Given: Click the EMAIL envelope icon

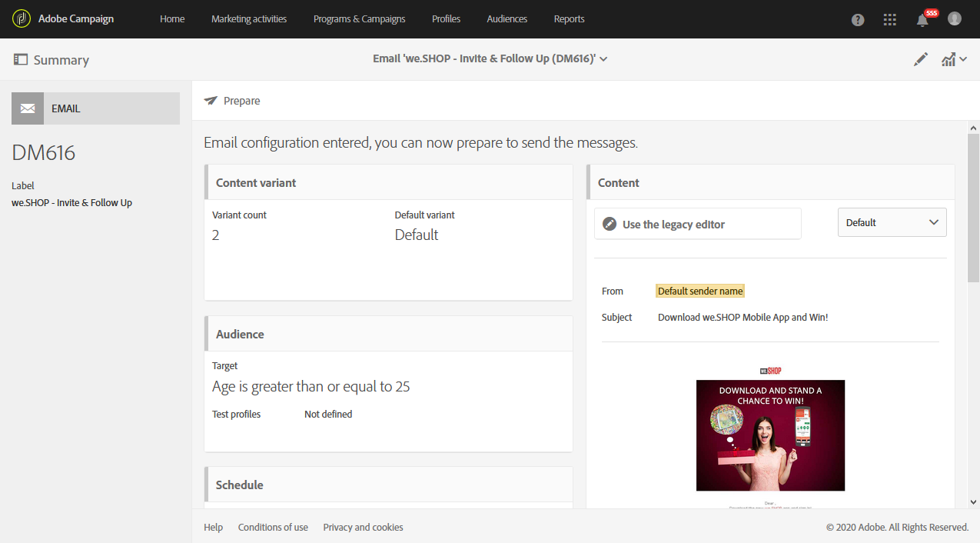Looking at the screenshot, I should (x=28, y=108).
